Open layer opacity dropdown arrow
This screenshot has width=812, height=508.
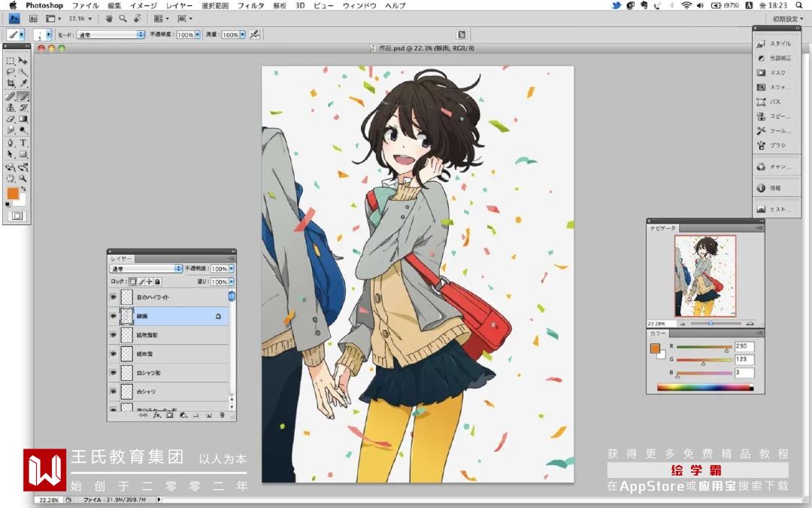click(x=232, y=269)
